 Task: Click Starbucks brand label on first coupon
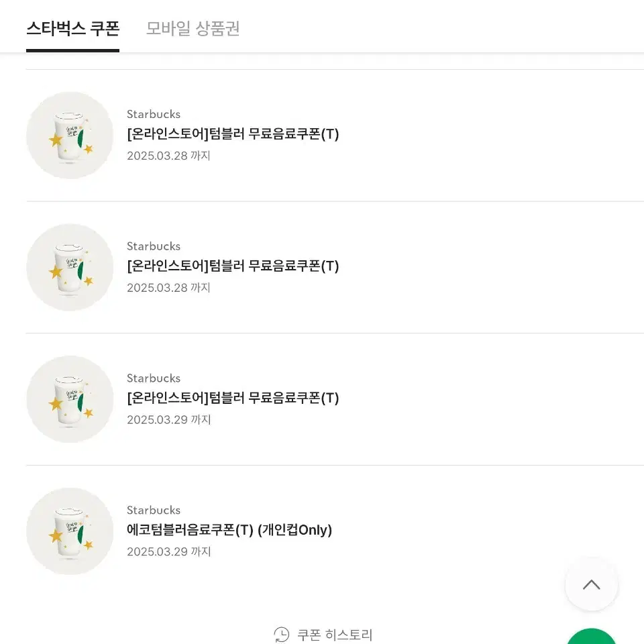click(154, 114)
